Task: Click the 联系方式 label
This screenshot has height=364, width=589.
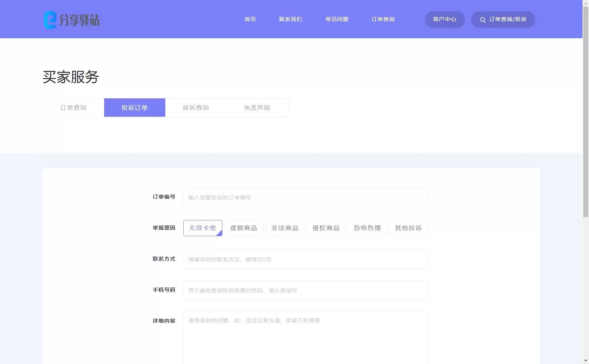Action: point(164,259)
